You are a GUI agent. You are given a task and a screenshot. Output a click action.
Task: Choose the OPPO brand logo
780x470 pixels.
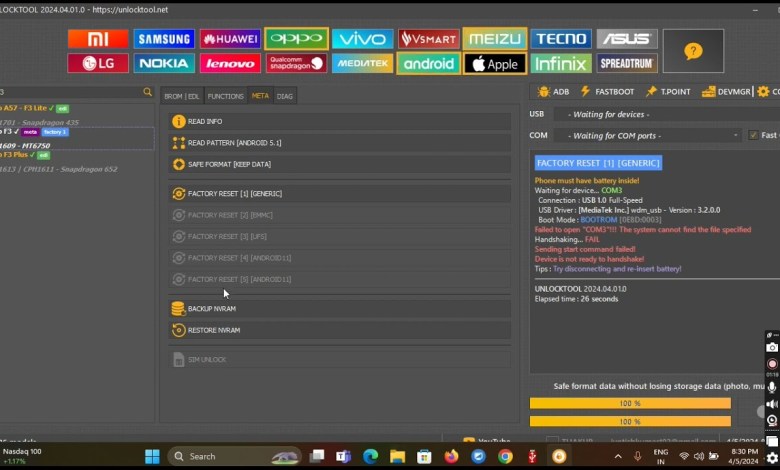[x=296, y=39]
